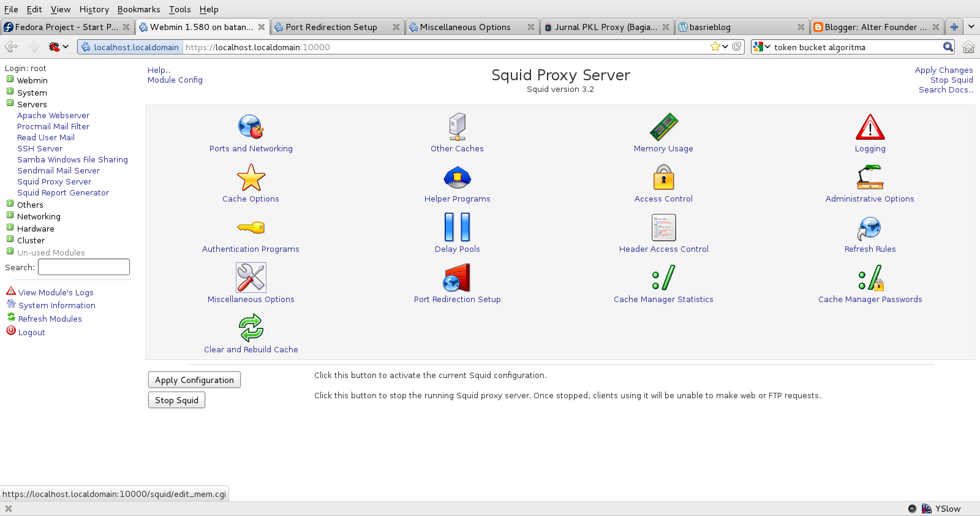
Task: Expand the Webmin category in the sidebar
Action: [x=10, y=80]
